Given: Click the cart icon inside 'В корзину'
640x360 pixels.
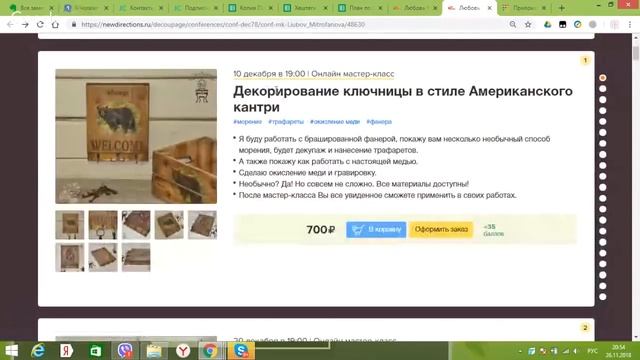Looking at the screenshot, I should (358, 230).
